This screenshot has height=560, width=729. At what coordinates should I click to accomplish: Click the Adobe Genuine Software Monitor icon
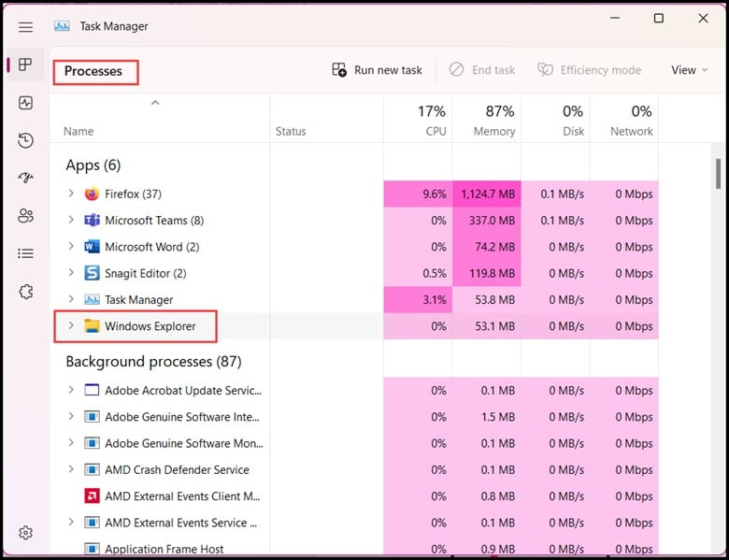click(x=92, y=443)
